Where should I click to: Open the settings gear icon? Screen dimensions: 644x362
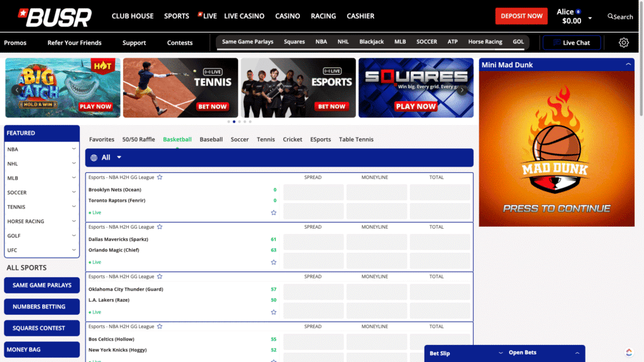[623, 42]
